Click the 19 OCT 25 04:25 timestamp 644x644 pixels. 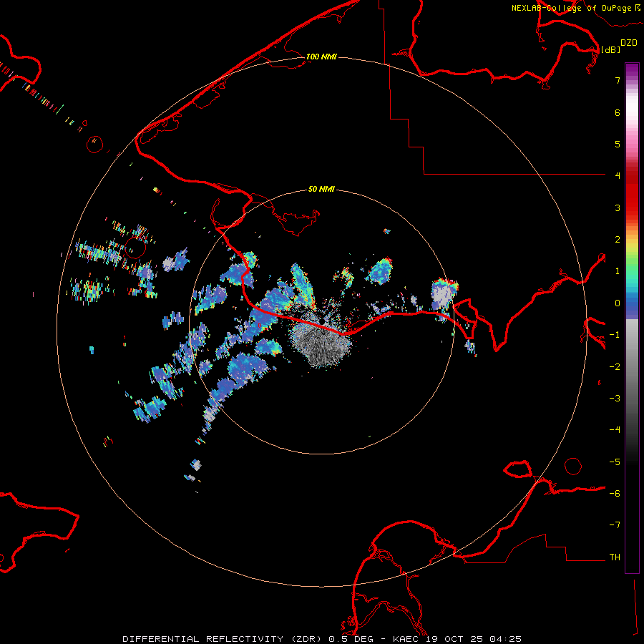click(474, 639)
